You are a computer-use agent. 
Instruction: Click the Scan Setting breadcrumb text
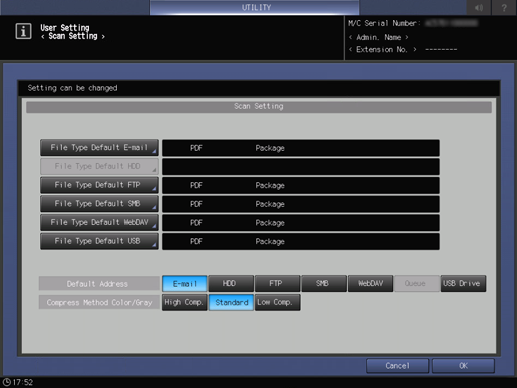pos(73,36)
